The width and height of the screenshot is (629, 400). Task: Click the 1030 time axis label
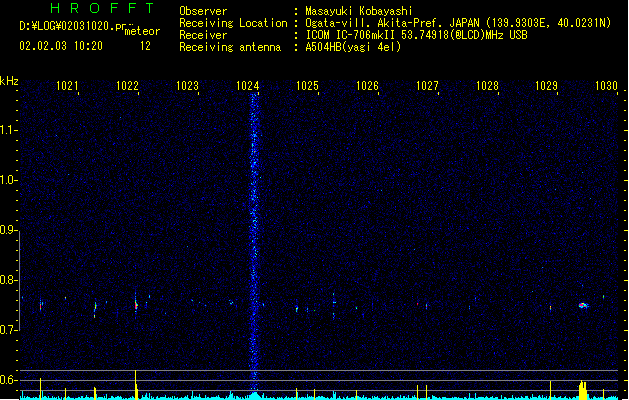606,85
